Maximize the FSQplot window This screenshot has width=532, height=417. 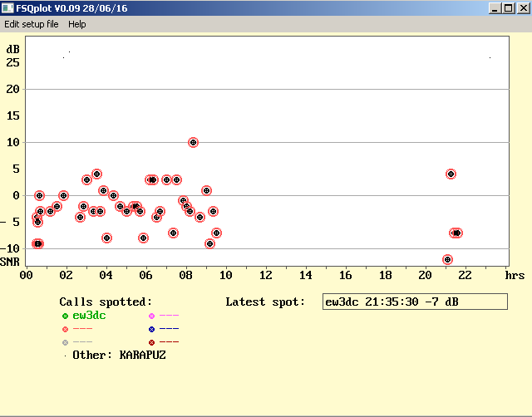(509, 8)
